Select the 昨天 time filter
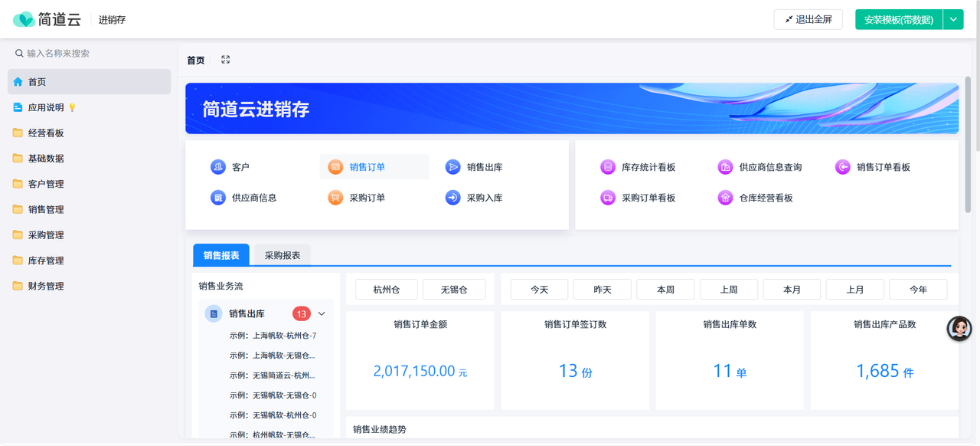The image size is (980, 446). point(603,289)
